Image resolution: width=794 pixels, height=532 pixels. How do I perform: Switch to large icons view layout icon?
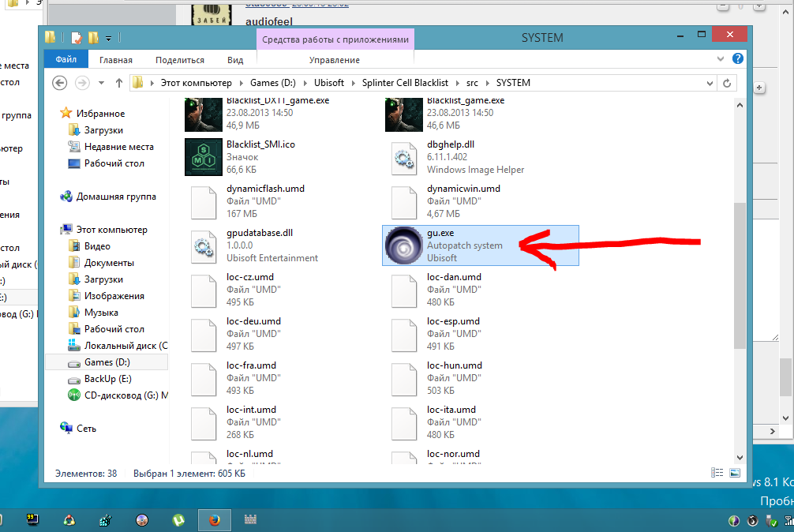[x=735, y=473]
